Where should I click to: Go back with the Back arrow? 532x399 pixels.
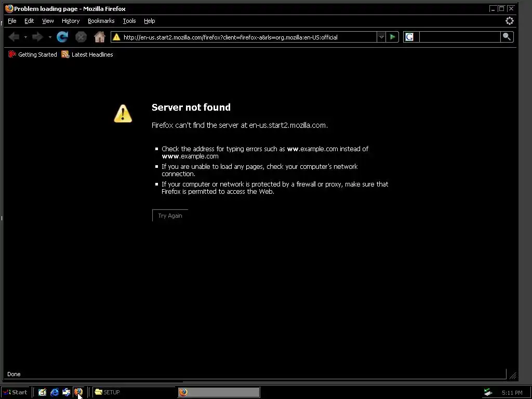[14, 37]
